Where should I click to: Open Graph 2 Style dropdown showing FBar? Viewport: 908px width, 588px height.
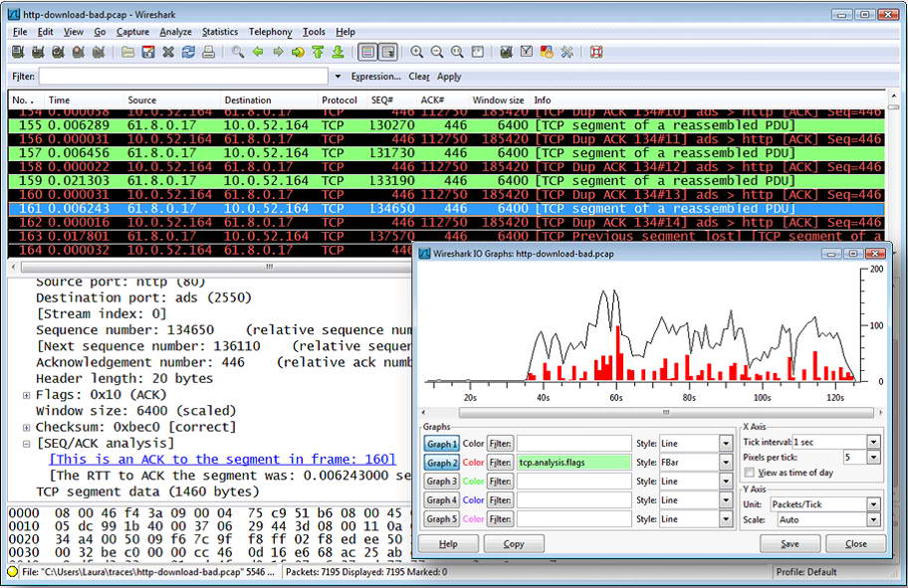724,463
